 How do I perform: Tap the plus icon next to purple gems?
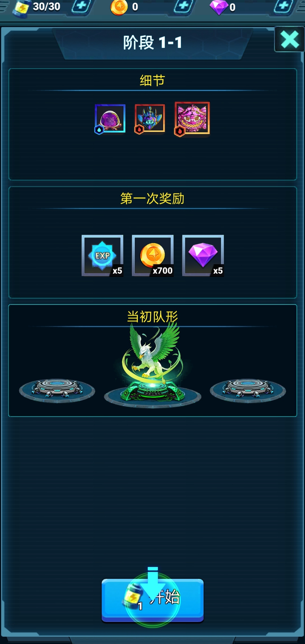[284, 6]
